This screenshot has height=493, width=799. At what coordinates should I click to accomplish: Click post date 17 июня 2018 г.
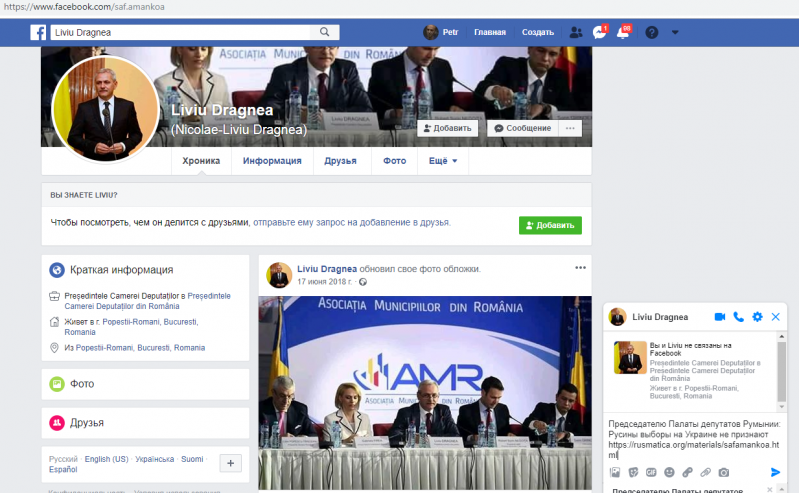pos(325,281)
